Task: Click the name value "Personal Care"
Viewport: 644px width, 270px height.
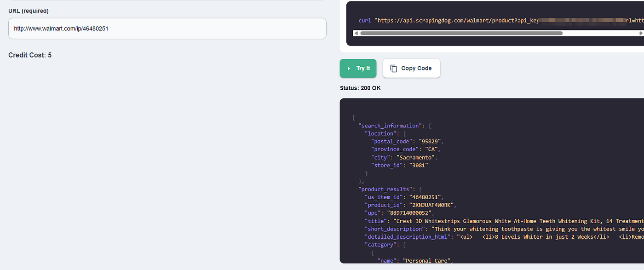Action: (x=428, y=261)
